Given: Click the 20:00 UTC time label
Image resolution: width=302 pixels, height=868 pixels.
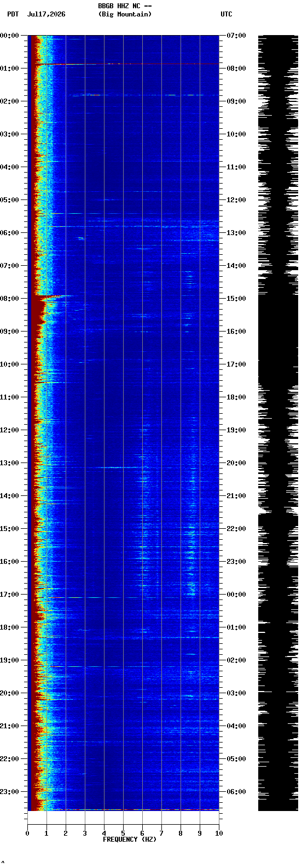Looking at the screenshot, I should (236, 463).
